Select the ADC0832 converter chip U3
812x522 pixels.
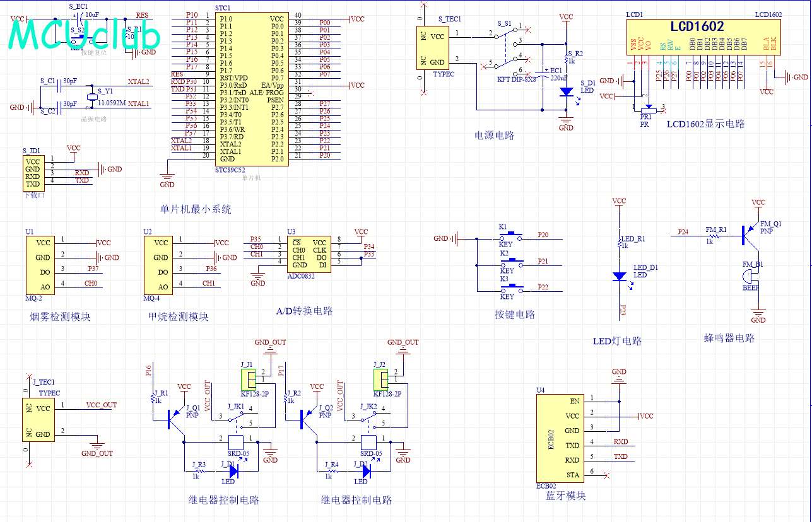click(309, 253)
